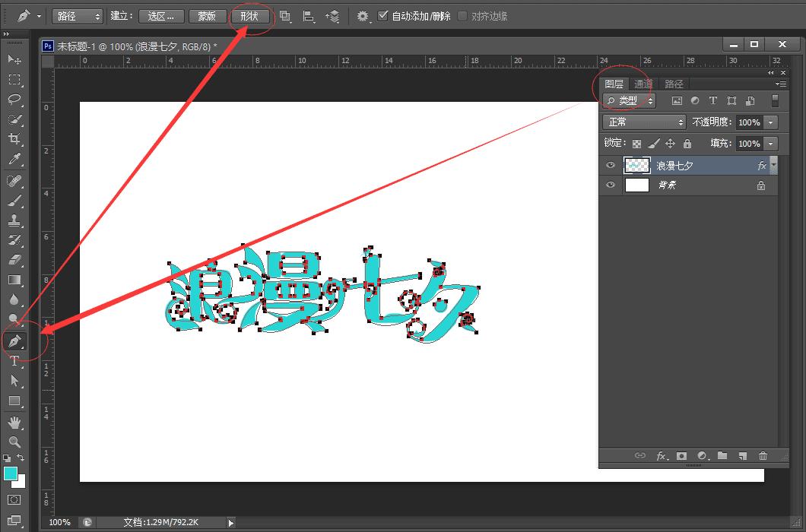Switch to the 通道 panel tab
Screen dimensions: 806x532
point(643,84)
